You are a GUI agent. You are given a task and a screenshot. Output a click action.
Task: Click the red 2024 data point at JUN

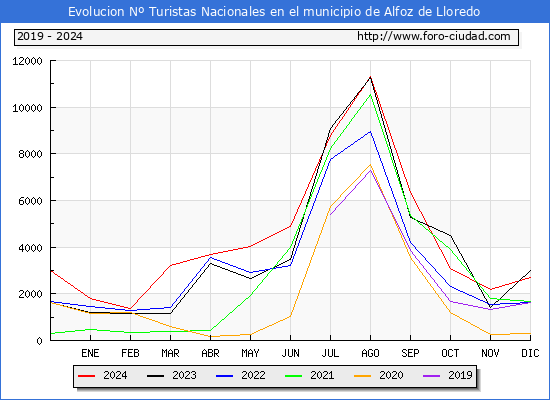290,226
